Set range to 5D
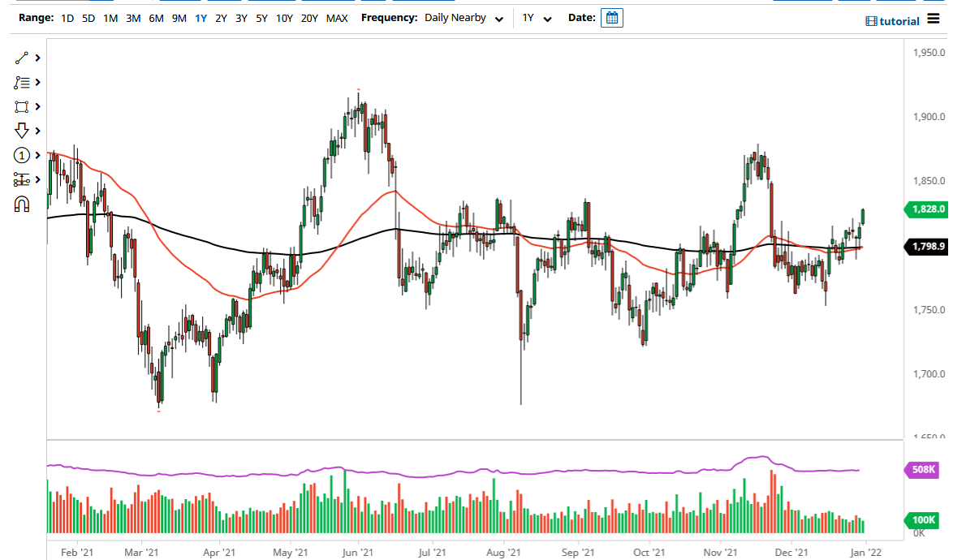The height and width of the screenshot is (560, 953). (x=88, y=18)
